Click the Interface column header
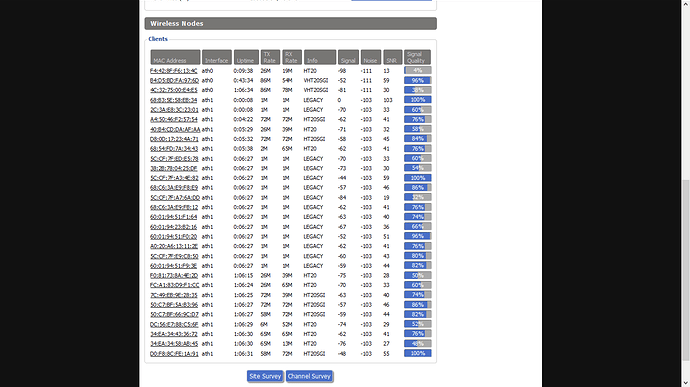This screenshot has width=690, height=387. pos(217,57)
